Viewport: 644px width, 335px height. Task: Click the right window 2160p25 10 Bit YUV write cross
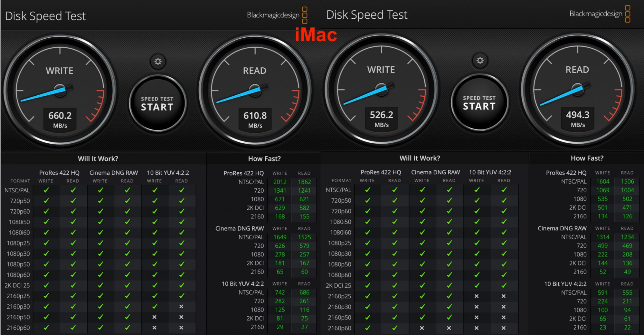click(x=477, y=296)
